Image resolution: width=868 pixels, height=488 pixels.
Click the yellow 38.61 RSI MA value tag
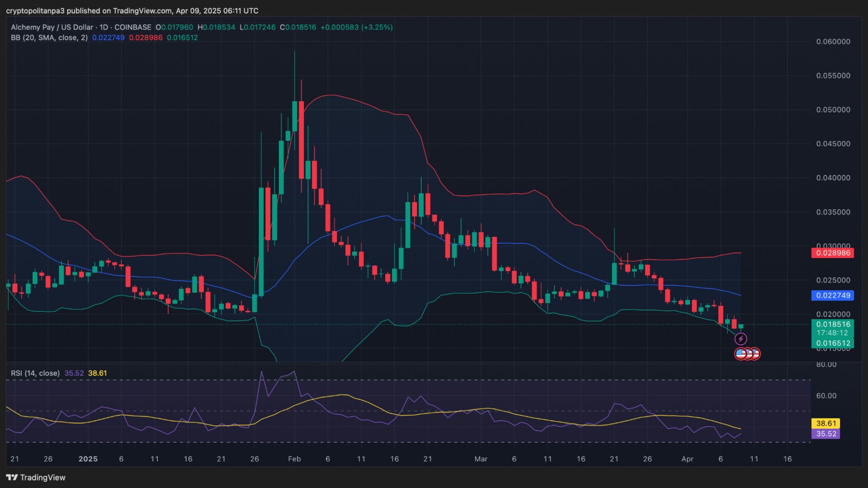(826, 423)
